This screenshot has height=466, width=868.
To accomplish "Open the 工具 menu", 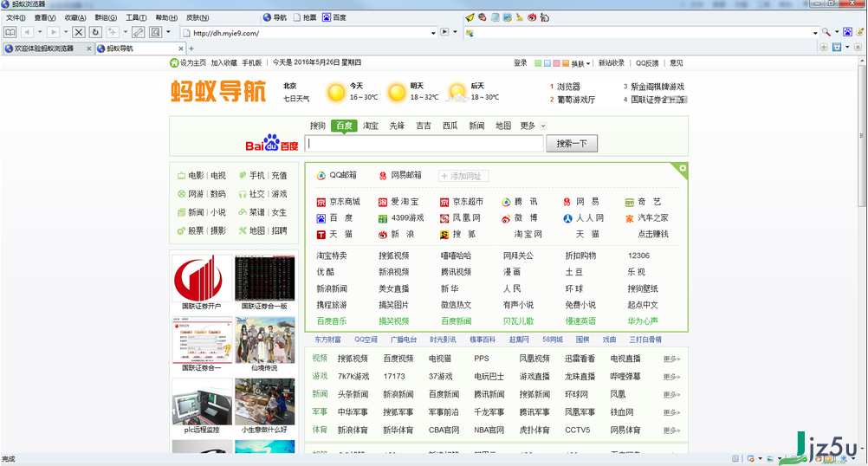I will 136,17.
